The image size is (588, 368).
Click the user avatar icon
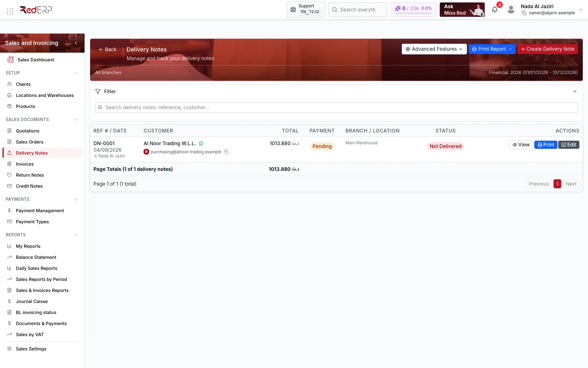tap(511, 10)
